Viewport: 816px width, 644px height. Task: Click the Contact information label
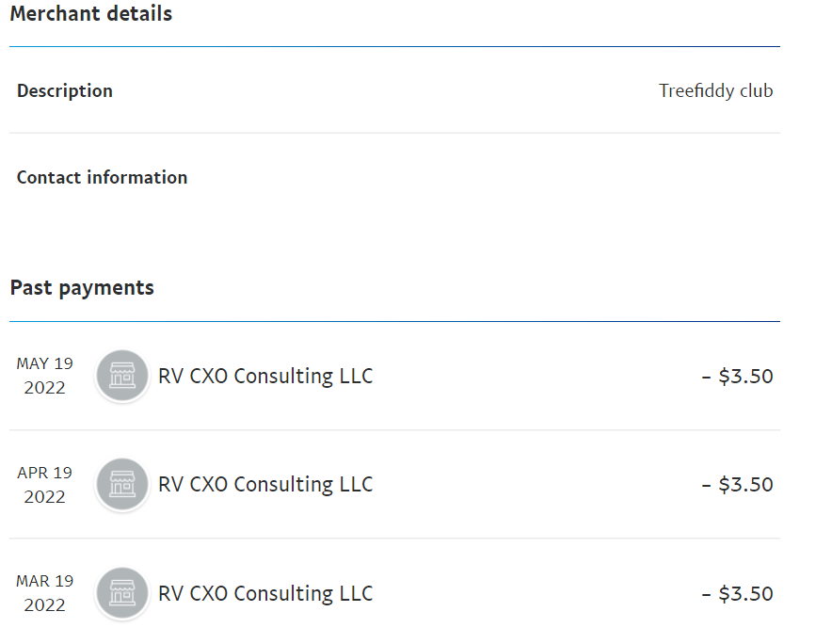point(102,177)
